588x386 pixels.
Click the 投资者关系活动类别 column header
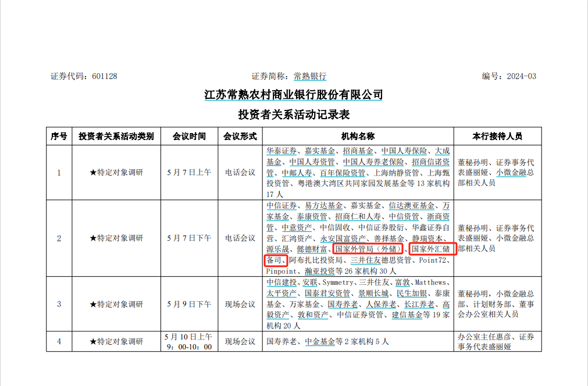[116, 137]
